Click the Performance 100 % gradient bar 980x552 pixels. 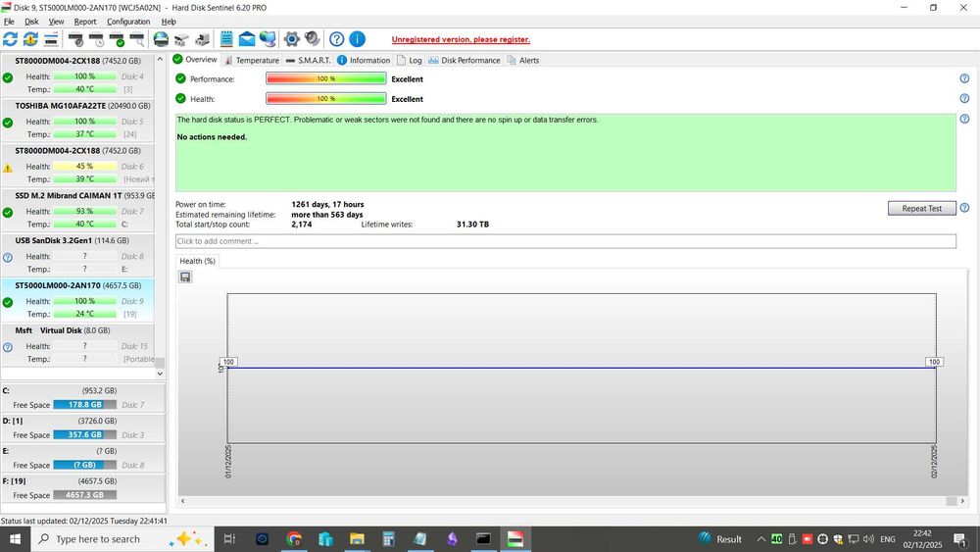click(325, 78)
